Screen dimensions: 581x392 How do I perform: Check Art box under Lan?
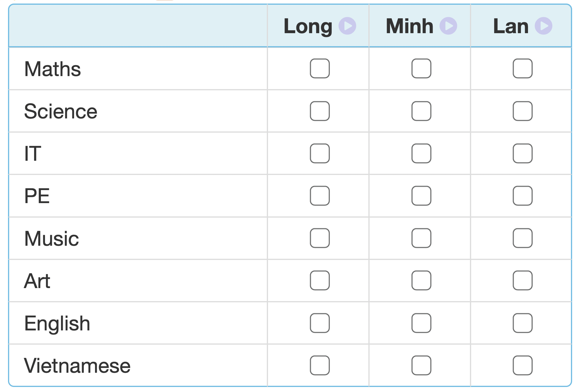tap(522, 280)
